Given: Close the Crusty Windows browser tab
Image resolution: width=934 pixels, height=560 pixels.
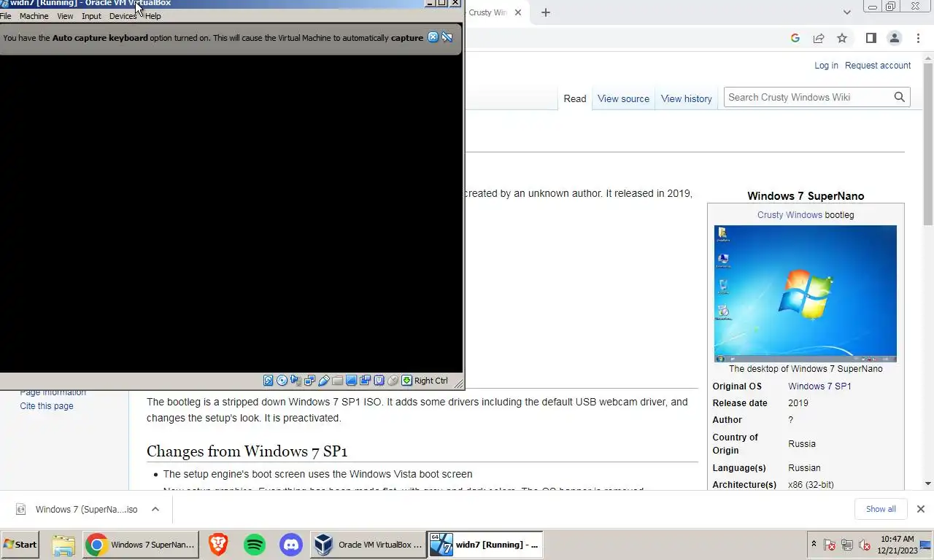Looking at the screenshot, I should 518,12.
